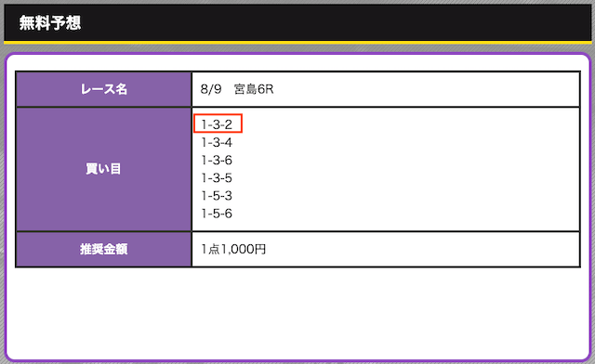Select the 推奨金額 label cell
The height and width of the screenshot is (364, 595).
[x=103, y=249]
